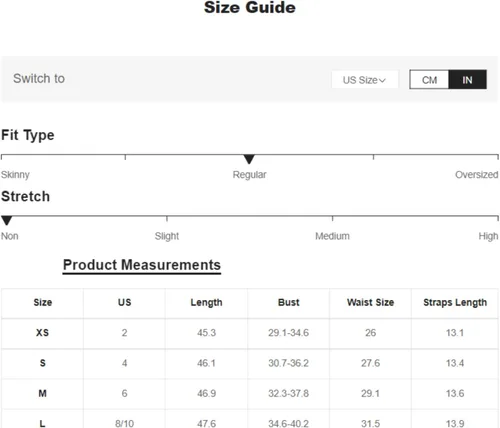Click the Slight stretch label
The width and height of the screenshot is (500, 428).
pyautogui.click(x=167, y=236)
